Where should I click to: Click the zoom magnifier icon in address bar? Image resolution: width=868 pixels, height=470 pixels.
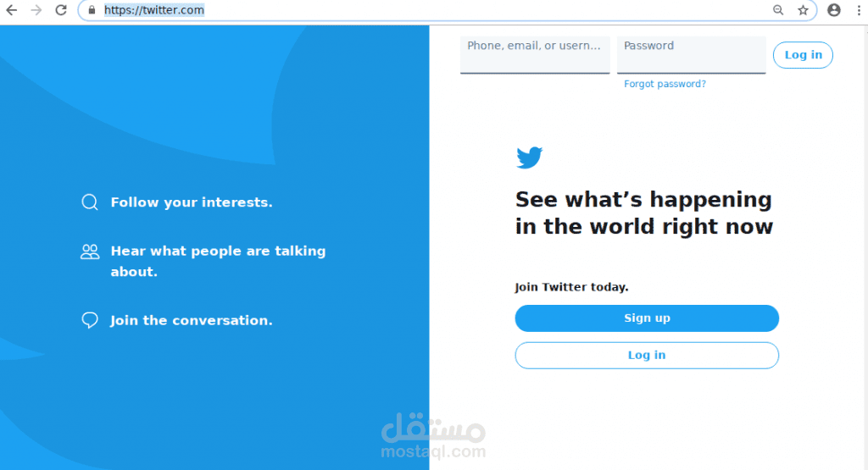pyautogui.click(x=778, y=10)
